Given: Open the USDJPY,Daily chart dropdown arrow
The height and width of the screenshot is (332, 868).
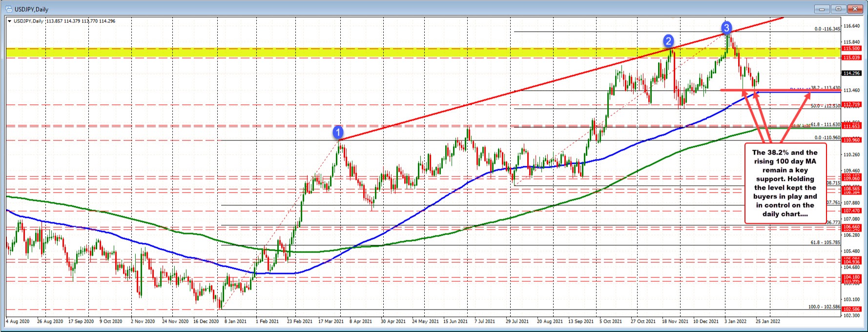Looking at the screenshot, I should pyautogui.click(x=9, y=21).
